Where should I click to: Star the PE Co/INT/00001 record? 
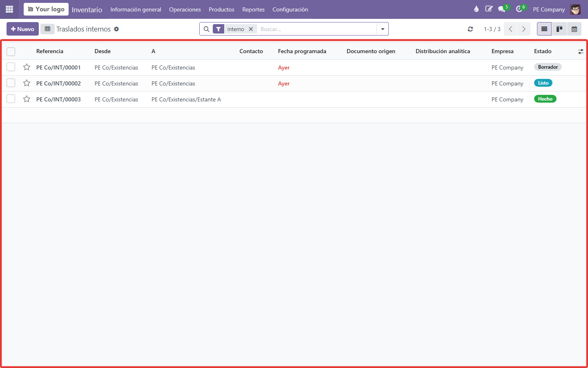tap(27, 67)
